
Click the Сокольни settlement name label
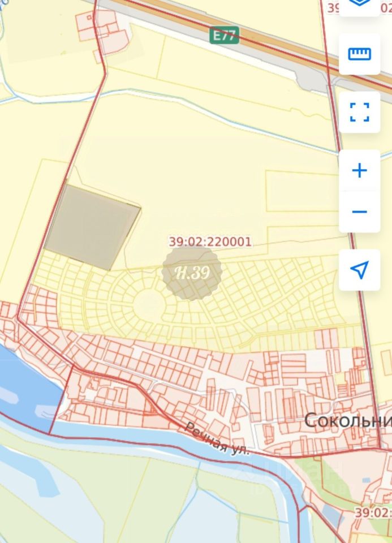click(x=348, y=421)
